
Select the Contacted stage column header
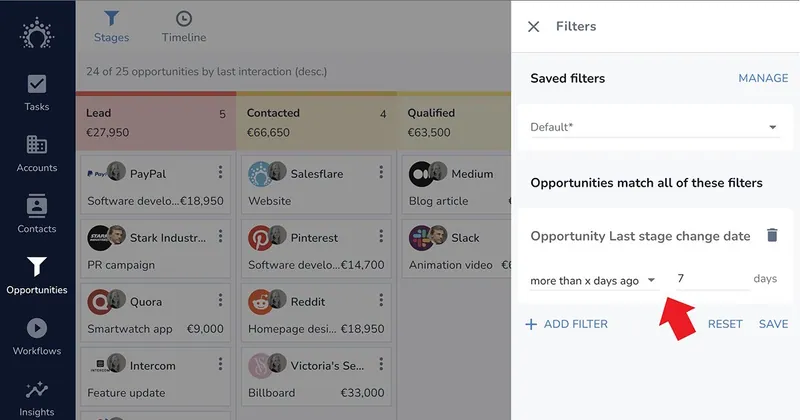pos(316,121)
